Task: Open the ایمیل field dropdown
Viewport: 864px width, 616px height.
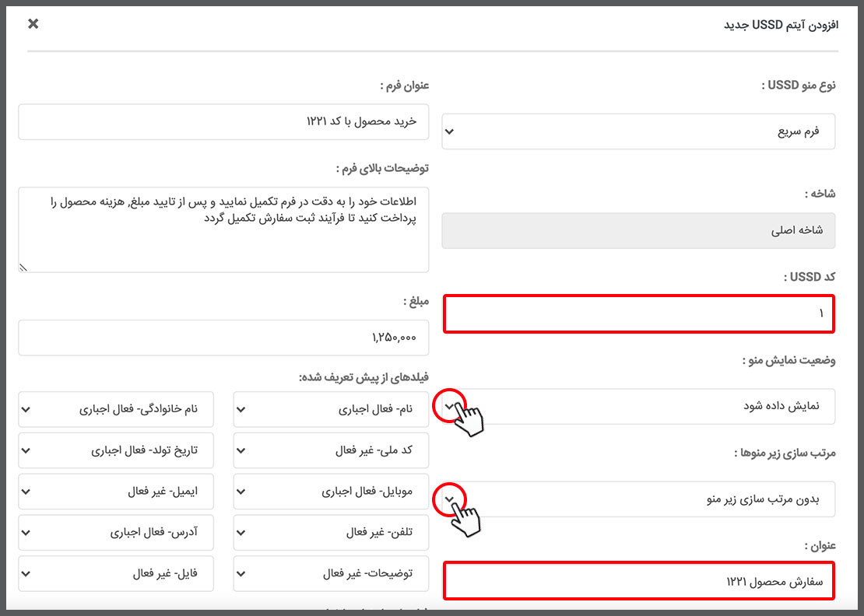Action: point(116,492)
